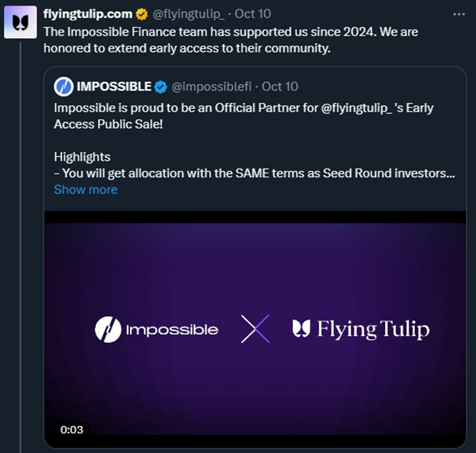Open the IMPOSSIBLE account name
Image resolution: width=476 pixels, height=453 pixels.
pyautogui.click(x=114, y=86)
